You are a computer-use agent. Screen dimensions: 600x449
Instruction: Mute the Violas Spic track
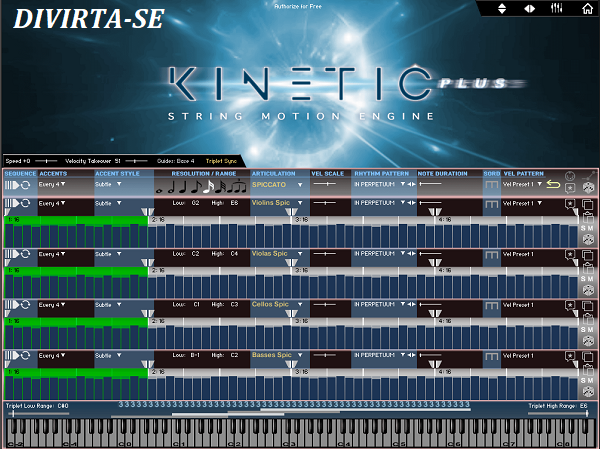pyautogui.click(x=590, y=279)
